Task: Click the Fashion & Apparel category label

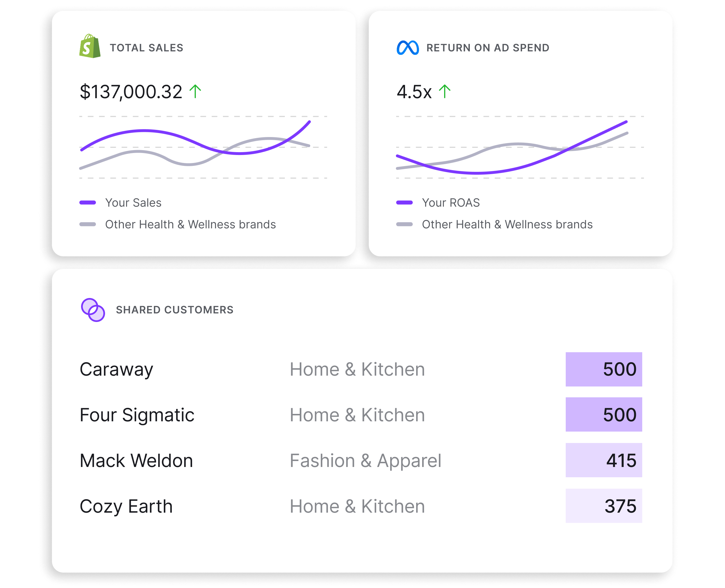Action: click(365, 461)
